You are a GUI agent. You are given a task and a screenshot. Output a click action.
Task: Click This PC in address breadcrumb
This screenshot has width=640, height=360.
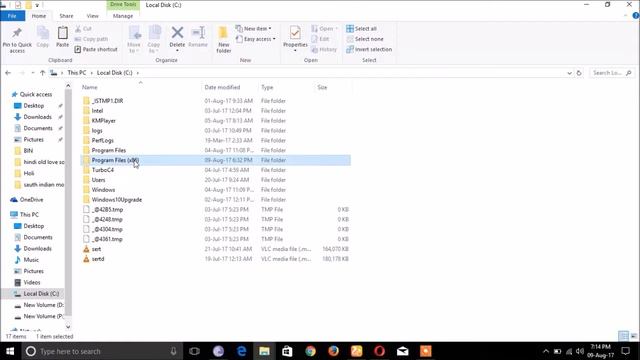point(77,73)
